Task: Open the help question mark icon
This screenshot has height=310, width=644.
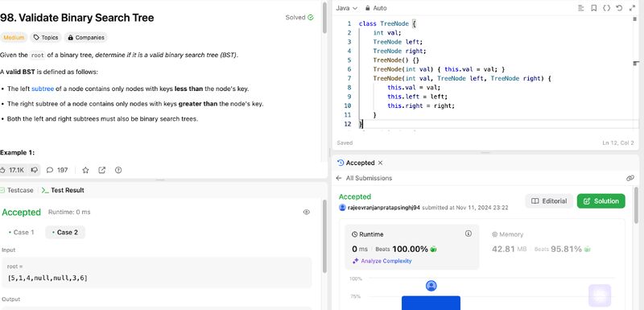Action: pyautogui.click(x=118, y=170)
